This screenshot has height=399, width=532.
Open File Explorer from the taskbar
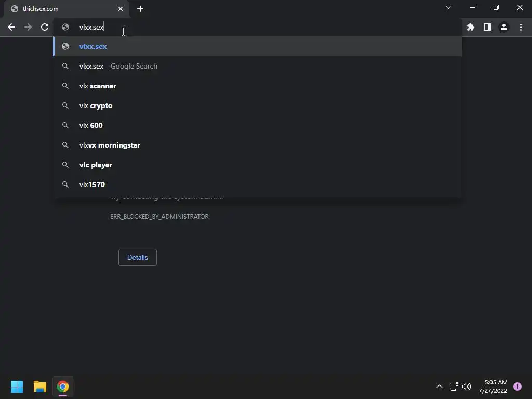click(x=39, y=387)
